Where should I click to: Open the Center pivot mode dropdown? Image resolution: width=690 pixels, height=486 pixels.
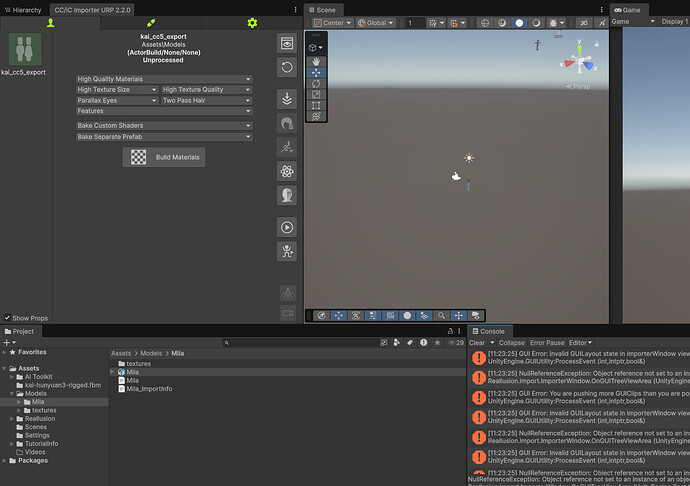pyautogui.click(x=333, y=23)
